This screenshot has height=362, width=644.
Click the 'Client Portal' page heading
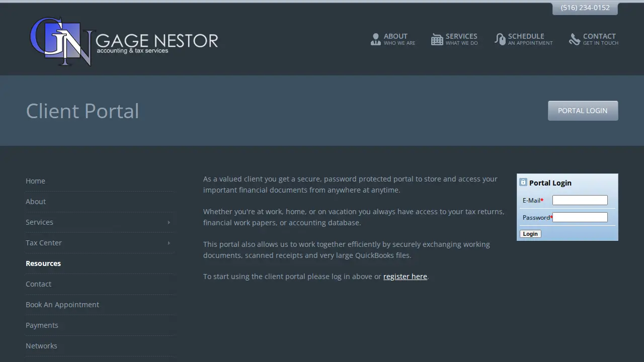tap(83, 111)
